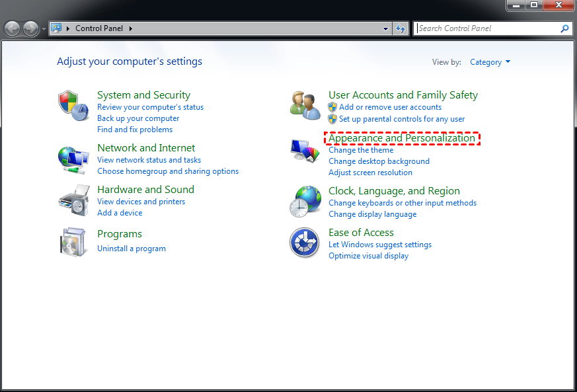Select Set up parental controls text link
577x392 pixels.
(x=401, y=119)
